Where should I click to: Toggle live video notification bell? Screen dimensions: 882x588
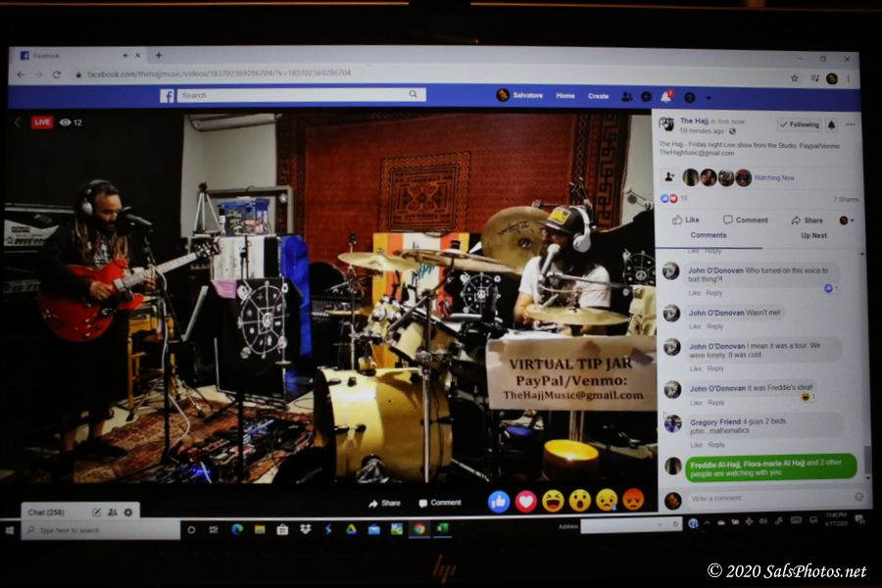[x=831, y=124]
